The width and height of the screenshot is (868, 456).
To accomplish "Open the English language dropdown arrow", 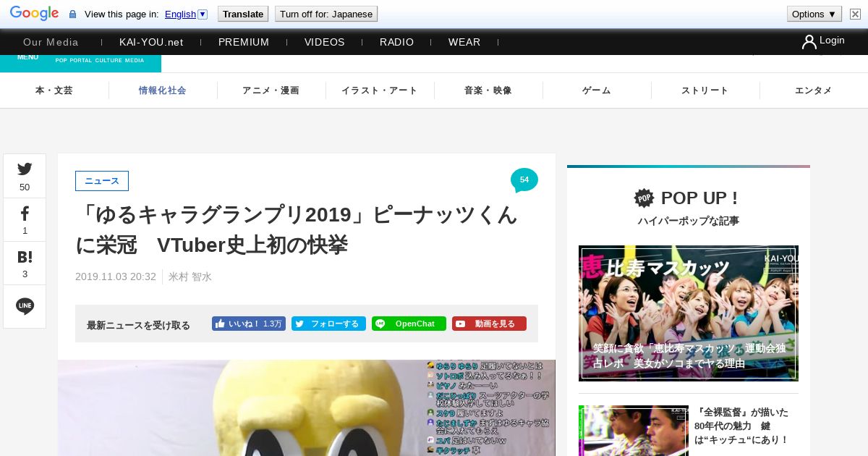I will tap(203, 14).
